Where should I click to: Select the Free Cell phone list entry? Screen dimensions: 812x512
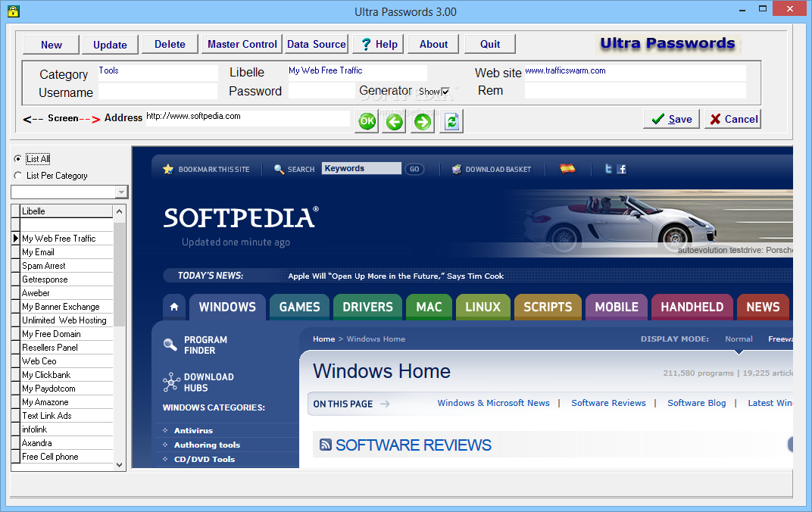[x=67, y=457]
